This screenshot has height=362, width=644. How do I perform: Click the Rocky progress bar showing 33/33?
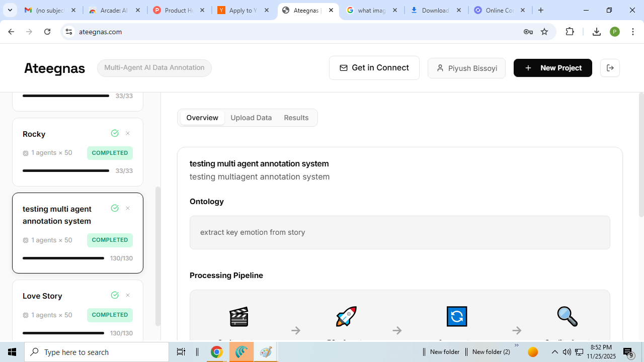(x=66, y=170)
